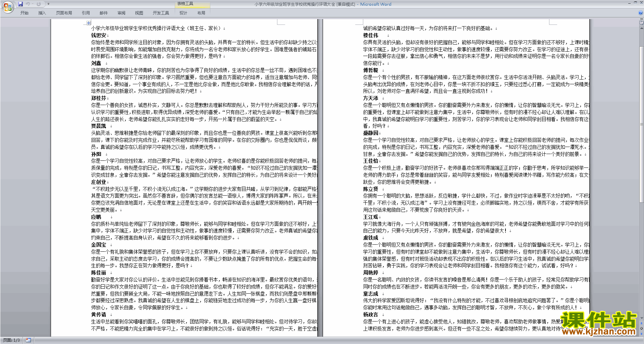
Task: Open the 审阅 ribbon tab
Action: coord(121,13)
